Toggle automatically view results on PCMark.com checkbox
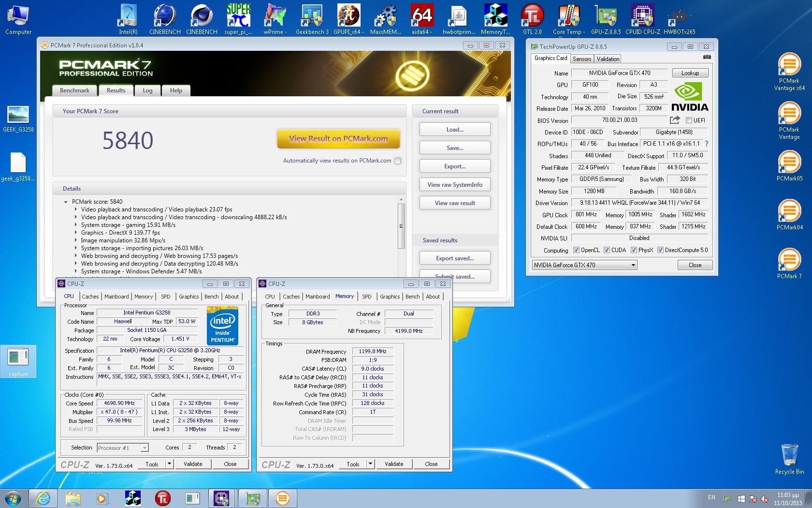812x508 pixels. click(397, 161)
